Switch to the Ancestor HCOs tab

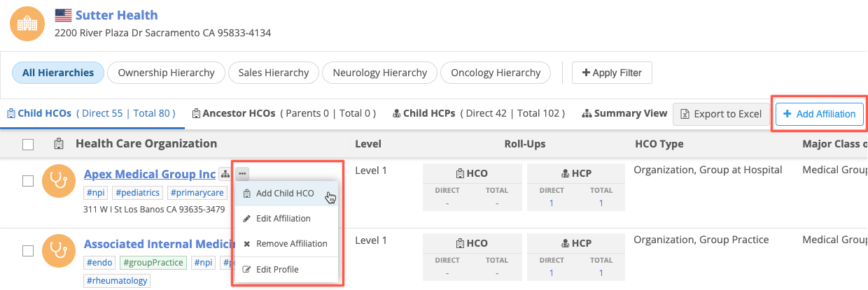click(283, 113)
